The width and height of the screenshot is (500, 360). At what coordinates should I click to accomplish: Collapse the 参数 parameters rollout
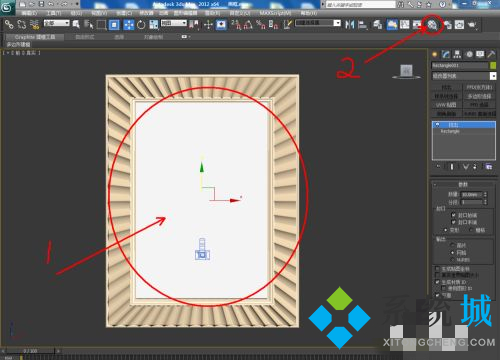coord(463,184)
